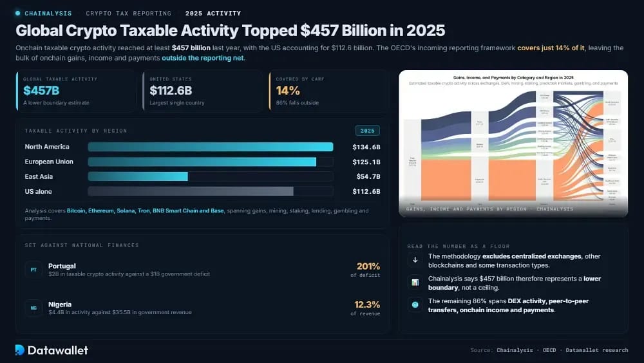Click the $112.6B value in US alone row

click(366, 191)
